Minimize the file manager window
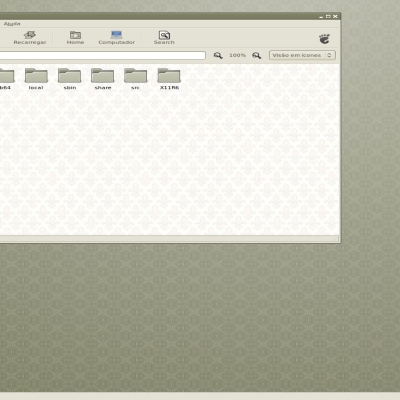This screenshot has width=400, height=400. pos(321,16)
